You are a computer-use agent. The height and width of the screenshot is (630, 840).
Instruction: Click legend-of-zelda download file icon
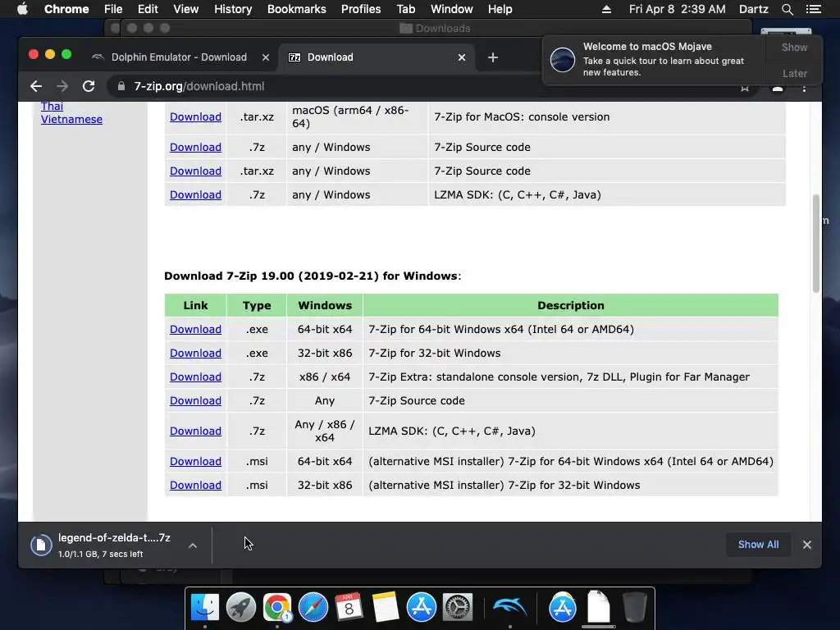[x=41, y=545]
